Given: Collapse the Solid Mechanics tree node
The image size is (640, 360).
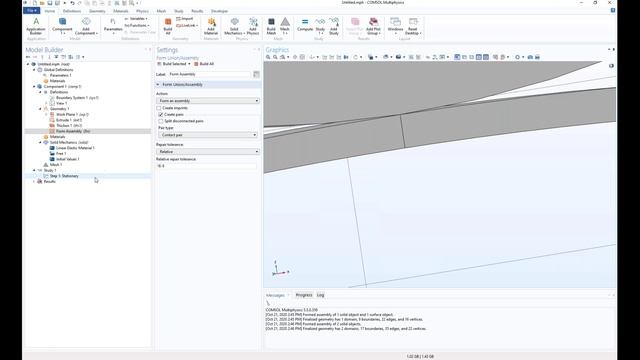Looking at the screenshot, I should [x=40, y=142].
